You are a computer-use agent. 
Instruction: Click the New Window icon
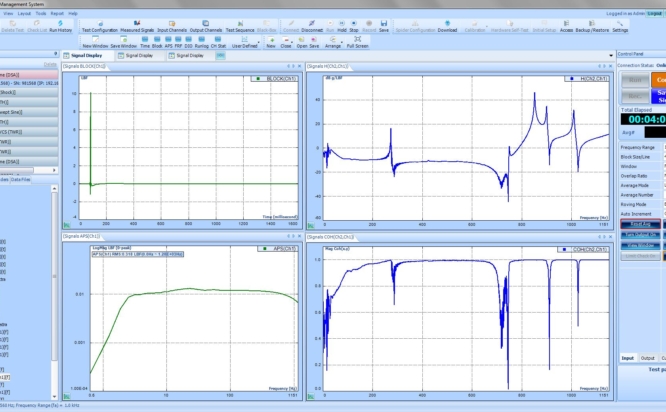pyautogui.click(x=95, y=42)
